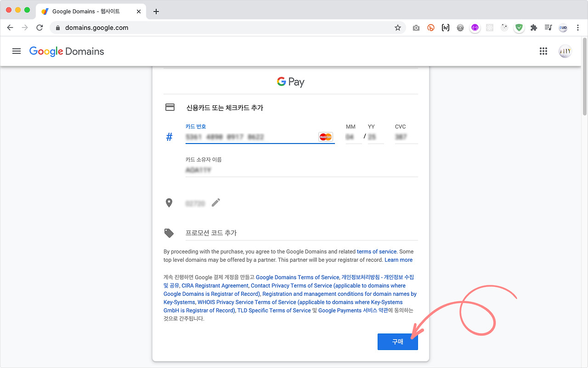The height and width of the screenshot is (368, 588).
Task: Open the CIRA Registrant Agreement link
Action: 215,286
